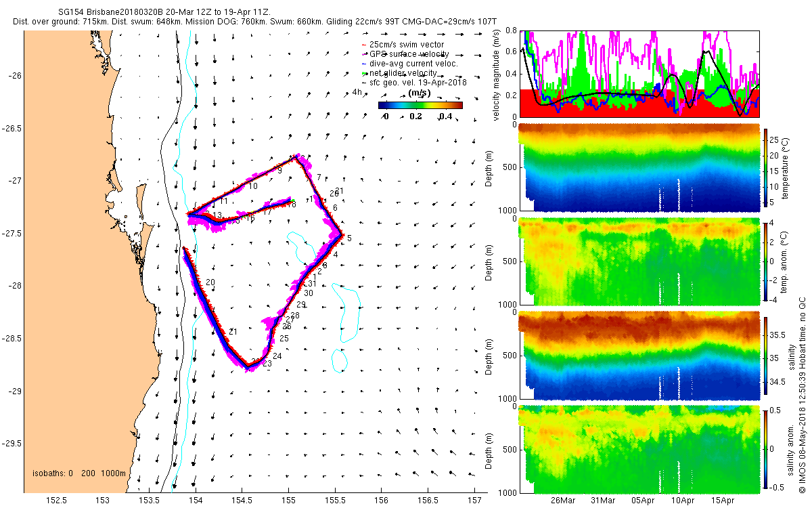812x508 pixels.
Task: Click the 'velocity magnitude (m/s)' axis label
Action: click(x=497, y=75)
